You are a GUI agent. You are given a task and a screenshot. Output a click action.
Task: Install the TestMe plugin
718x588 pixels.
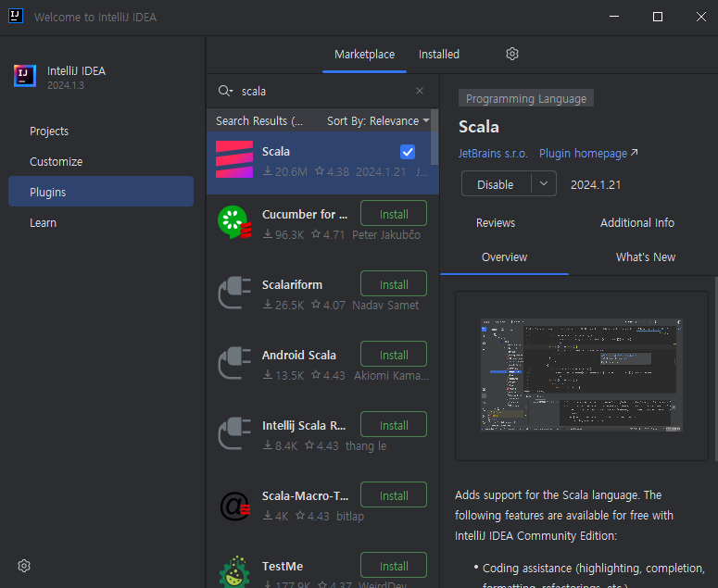[x=394, y=566]
